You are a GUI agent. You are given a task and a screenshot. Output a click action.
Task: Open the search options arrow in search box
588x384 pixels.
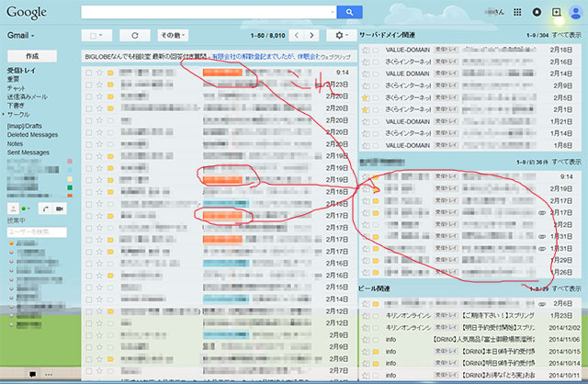point(333,12)
